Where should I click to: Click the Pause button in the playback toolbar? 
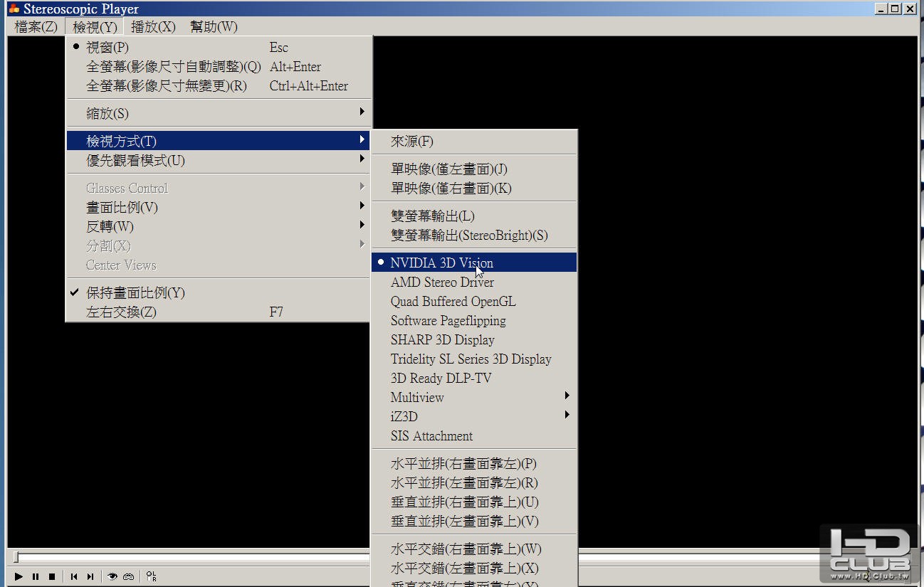[36, 576]
